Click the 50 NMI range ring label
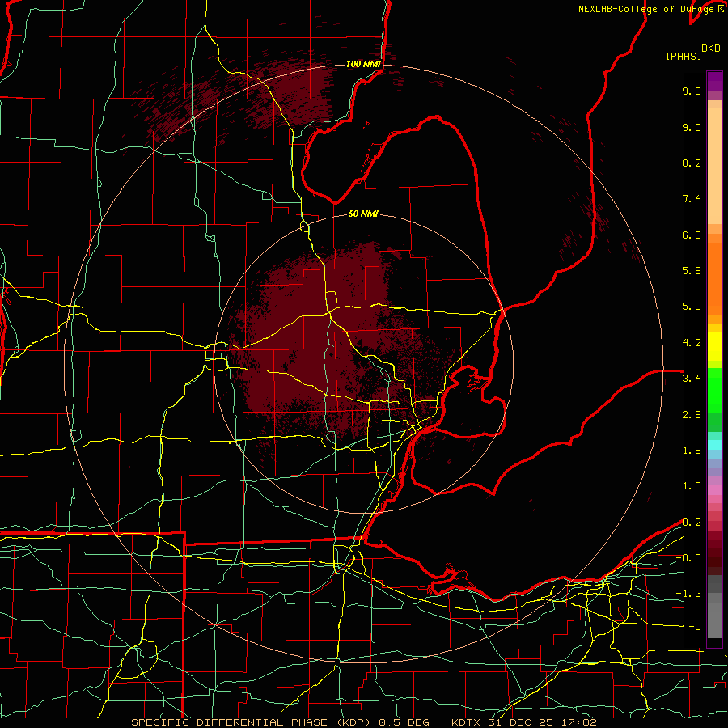Image resolution: width=728 pixels, height=728 pixels. pos(363,214)
